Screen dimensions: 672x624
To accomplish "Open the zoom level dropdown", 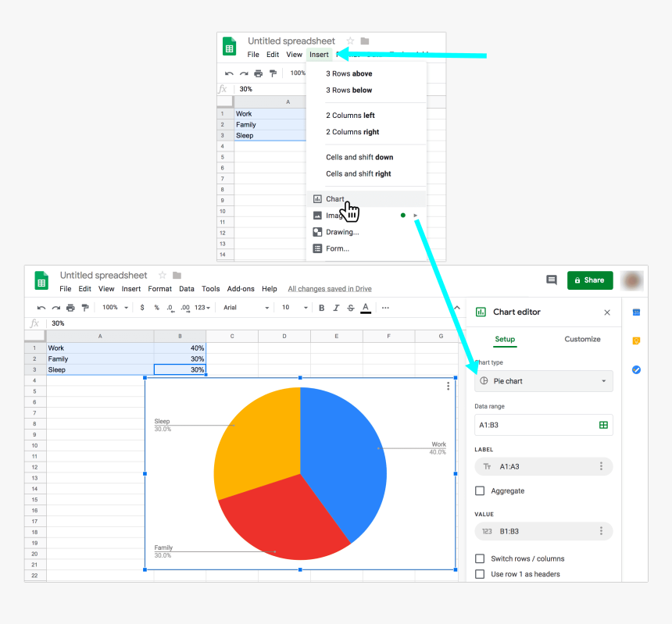I will pos(113,308).
